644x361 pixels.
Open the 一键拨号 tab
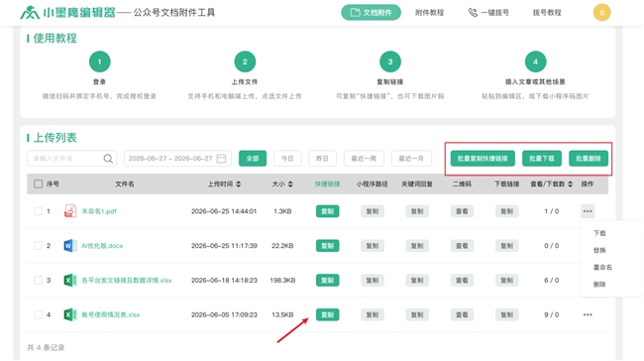488,12
